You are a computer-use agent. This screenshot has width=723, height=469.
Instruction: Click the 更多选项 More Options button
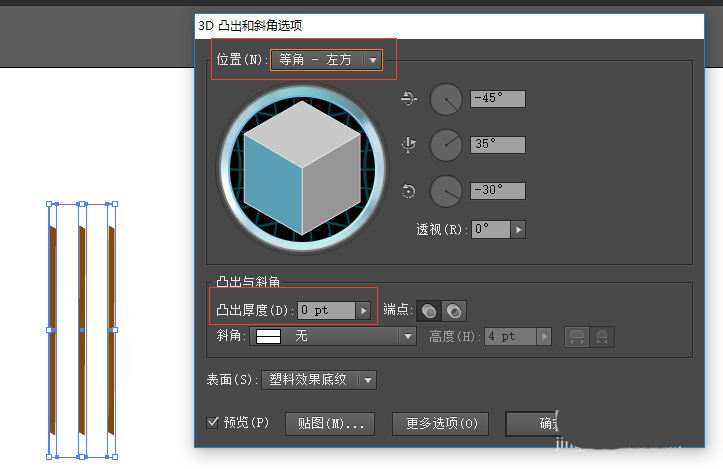440,424
